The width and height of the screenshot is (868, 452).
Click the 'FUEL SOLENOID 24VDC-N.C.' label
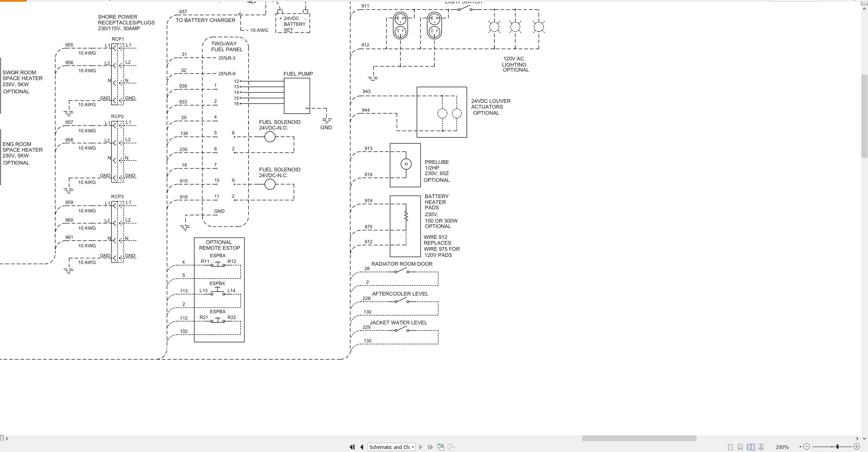click(279, 172)
